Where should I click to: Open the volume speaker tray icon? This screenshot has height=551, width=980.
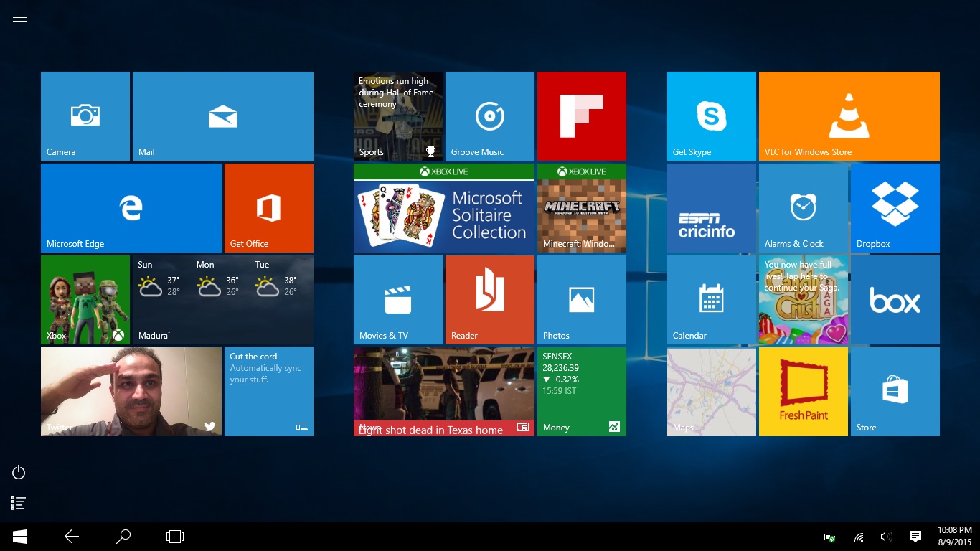click(x=887, y=537)
